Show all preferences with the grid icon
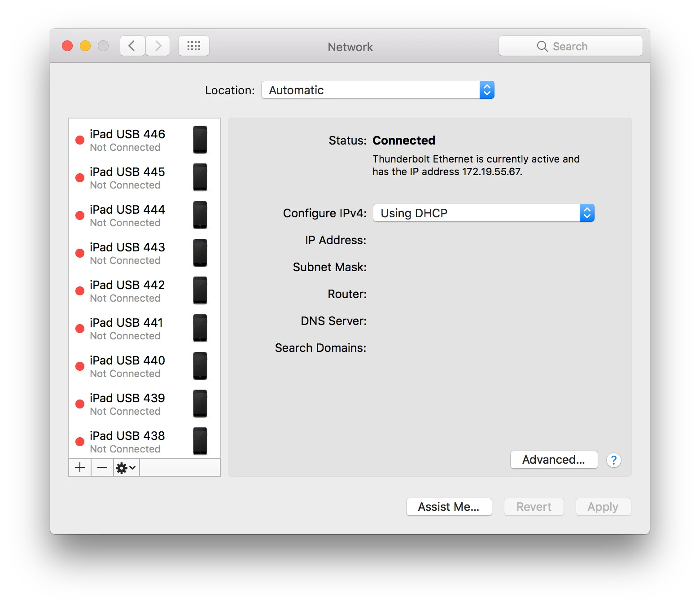700x606 pixels. [x=194, y=46]
